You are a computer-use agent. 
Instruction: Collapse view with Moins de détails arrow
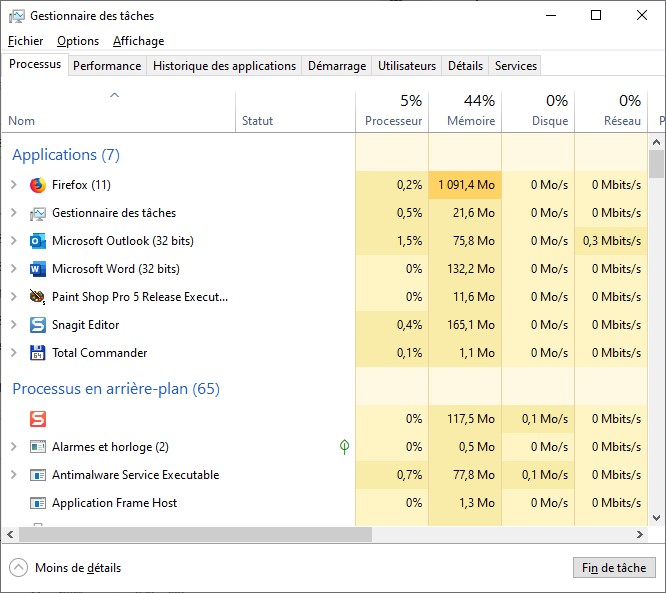coord(19,568)
